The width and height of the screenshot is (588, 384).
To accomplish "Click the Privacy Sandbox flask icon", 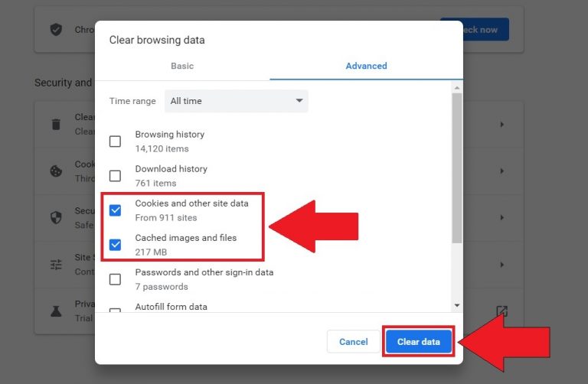I will (x=56, y=311).
